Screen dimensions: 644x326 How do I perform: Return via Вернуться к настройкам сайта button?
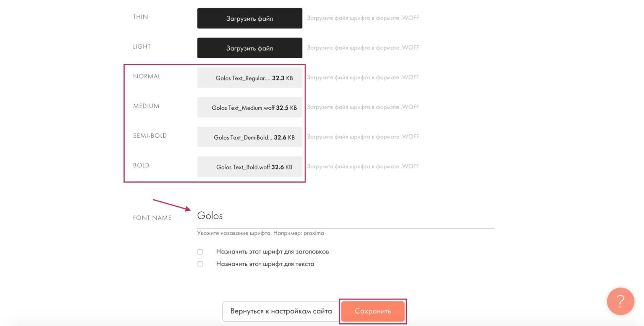281,311
